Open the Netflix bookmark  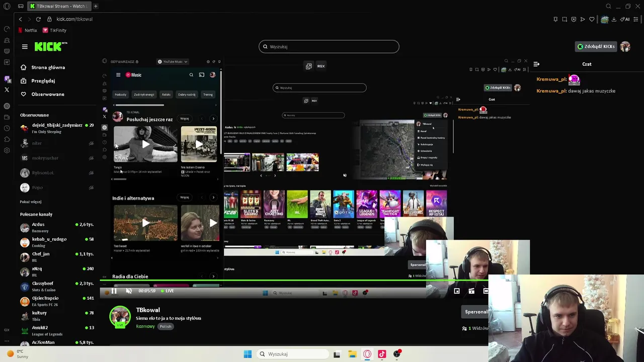27,30
